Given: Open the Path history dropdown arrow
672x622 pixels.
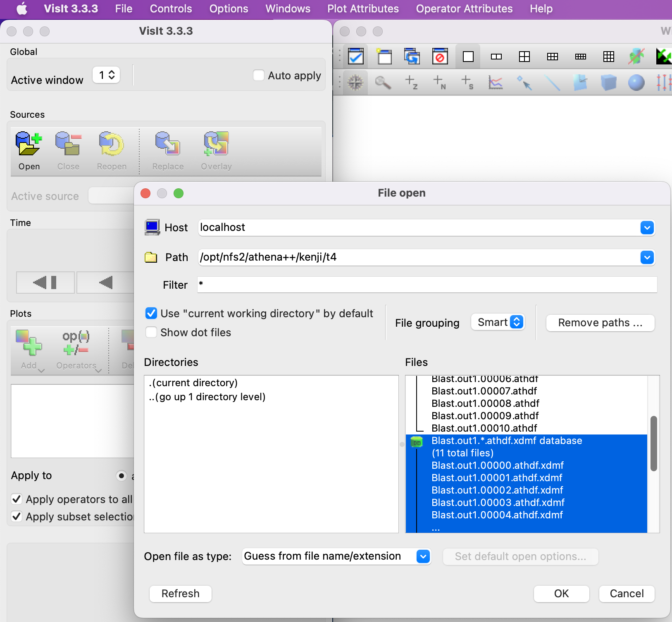Looking at the screenshot, I should point(647,257).
